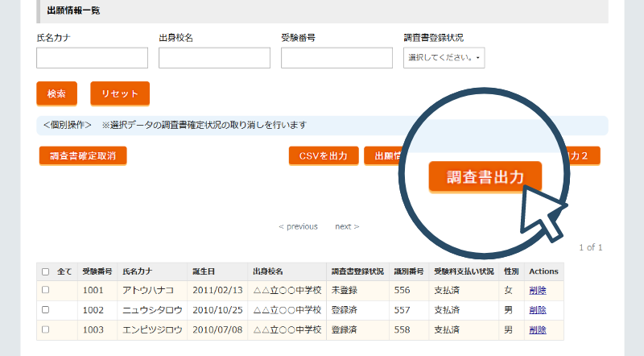The image size is (644, 356).
Task: Go to previous page link
Action: (298, 226)
